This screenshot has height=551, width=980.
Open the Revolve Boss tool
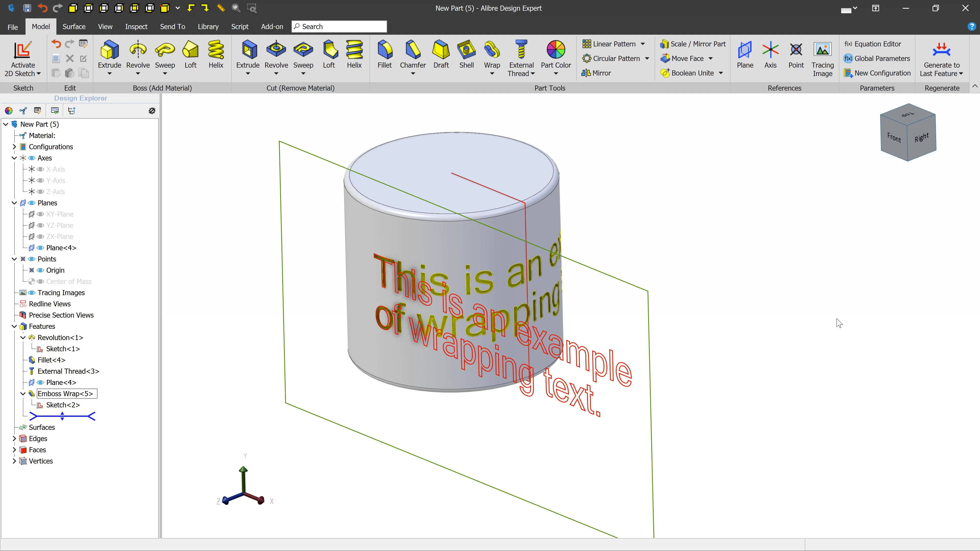pyautogui.click(x=138, y=53)
